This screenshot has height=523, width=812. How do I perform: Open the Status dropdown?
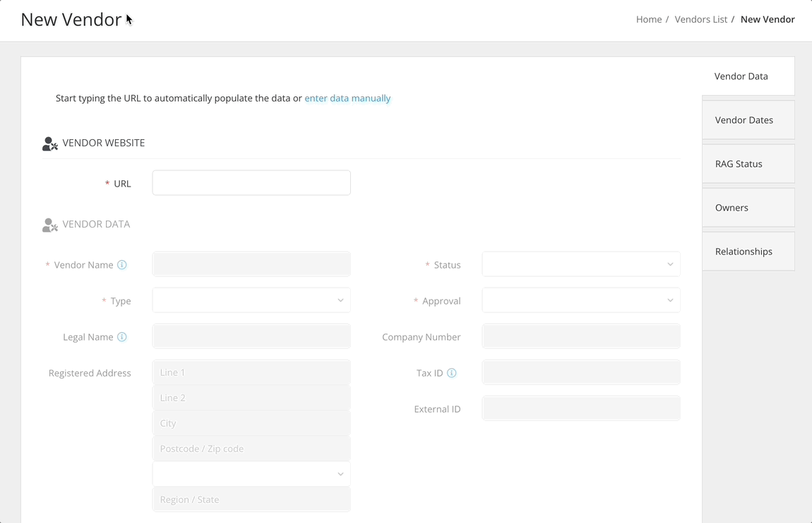580,264
